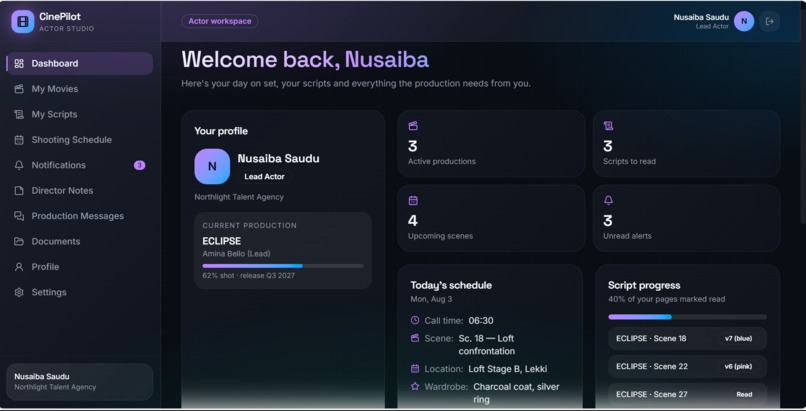
Task: Click the clock icon beside Call time
Action: [415, 320]
